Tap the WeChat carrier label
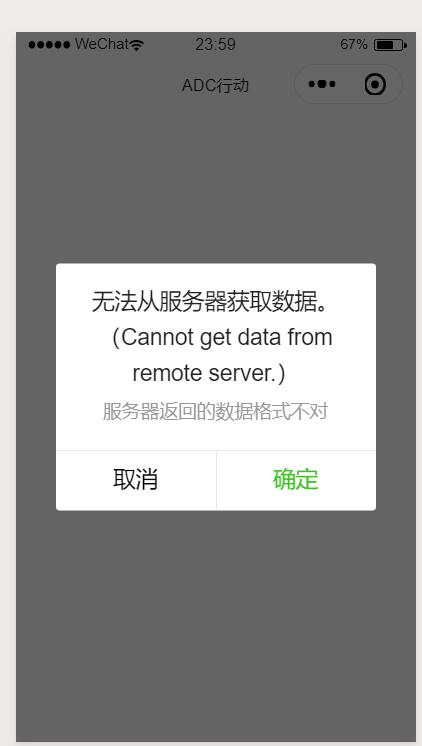Viewport: 422px width, 746px height. [x=102, y=44]
